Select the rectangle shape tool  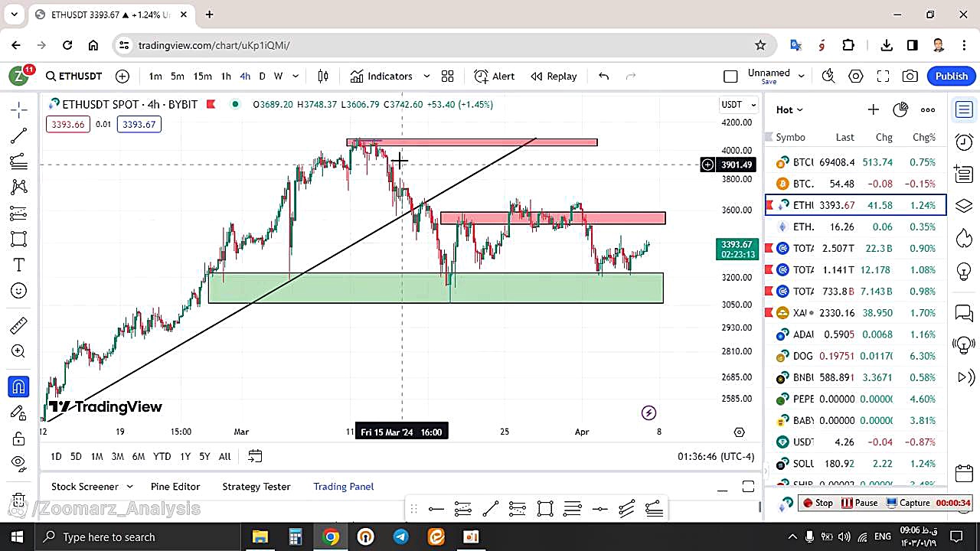(x=19, y=239)
